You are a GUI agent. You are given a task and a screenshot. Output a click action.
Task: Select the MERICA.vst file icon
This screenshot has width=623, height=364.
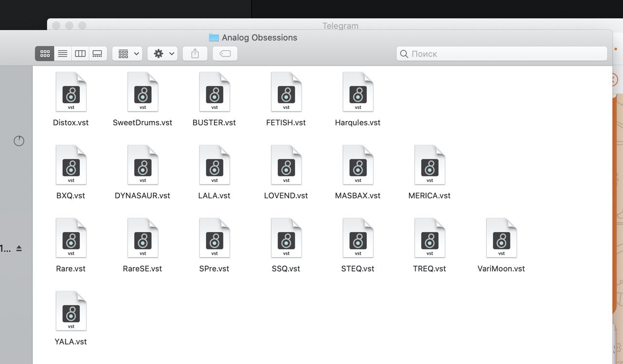(x=430, y=165)
